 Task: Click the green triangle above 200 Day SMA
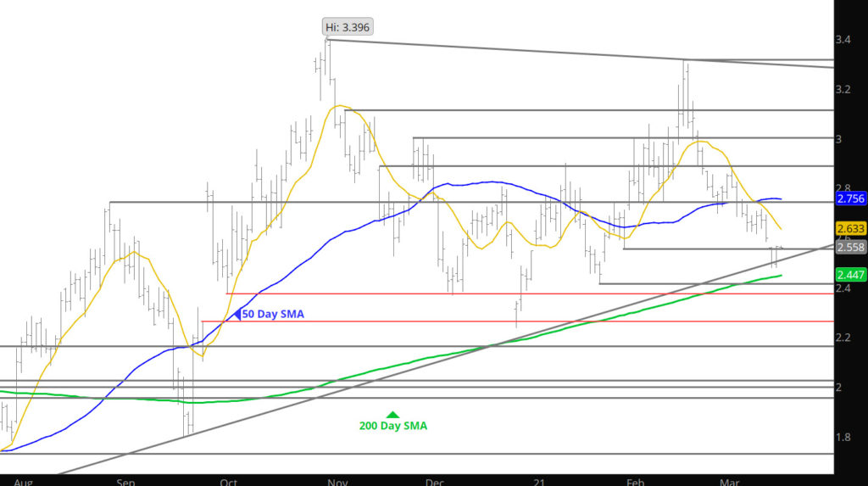(x=392, y=415)
